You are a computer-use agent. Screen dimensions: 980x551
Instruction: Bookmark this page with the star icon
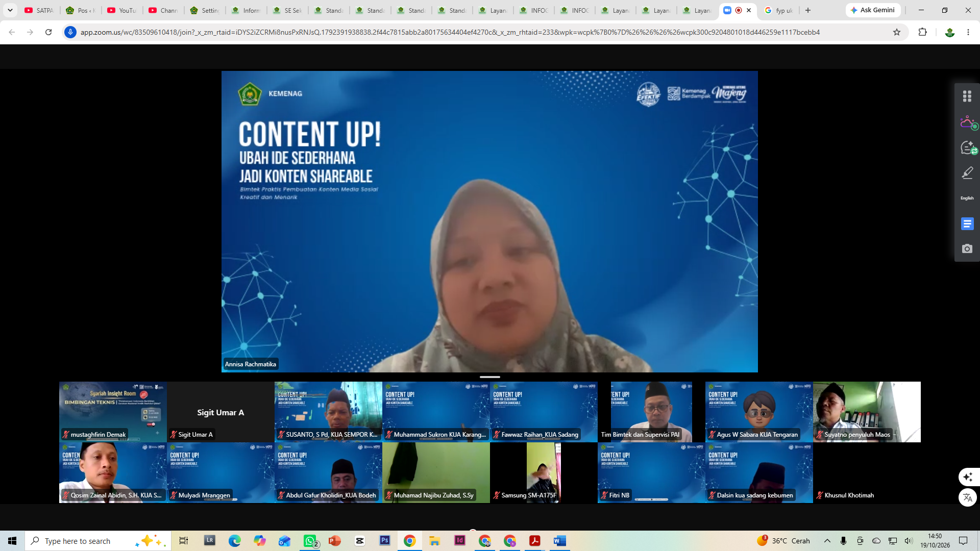(897, 32)
